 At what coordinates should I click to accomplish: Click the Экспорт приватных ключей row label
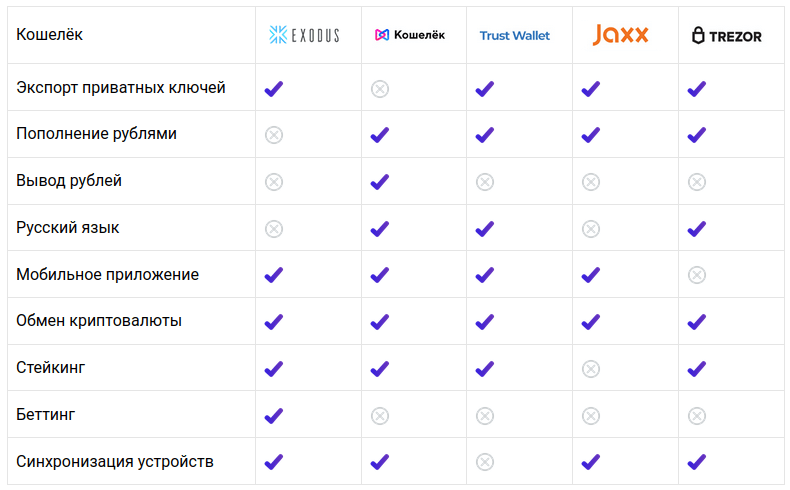pyautogui.click(x=121, y=88)
